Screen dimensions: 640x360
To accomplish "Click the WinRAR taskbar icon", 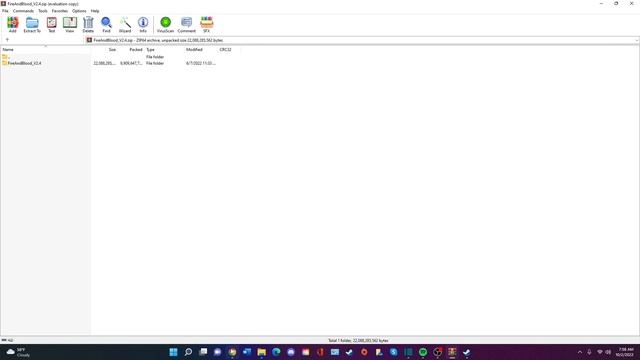I will coord(452,352).
